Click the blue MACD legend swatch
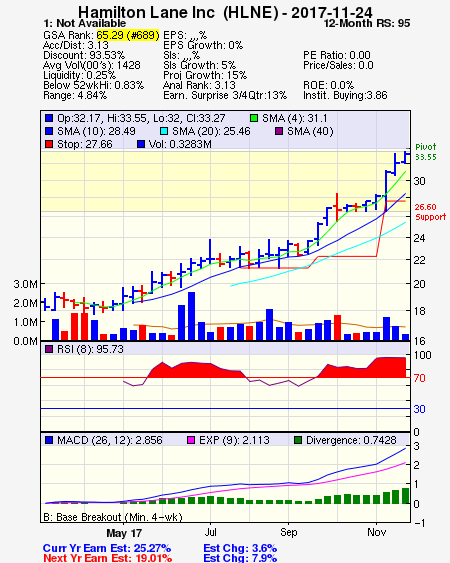The height and width of the screenshot is (563, 450). point(49,440)
